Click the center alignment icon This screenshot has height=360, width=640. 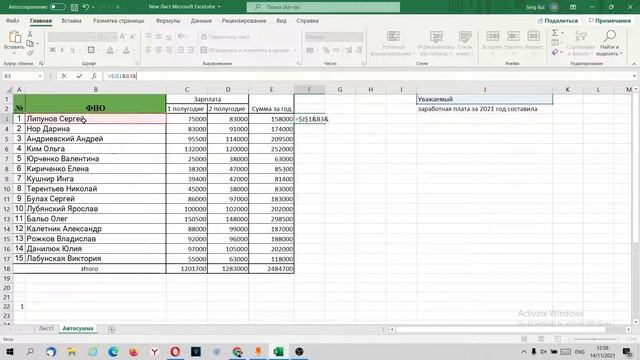tap(158, 50)
